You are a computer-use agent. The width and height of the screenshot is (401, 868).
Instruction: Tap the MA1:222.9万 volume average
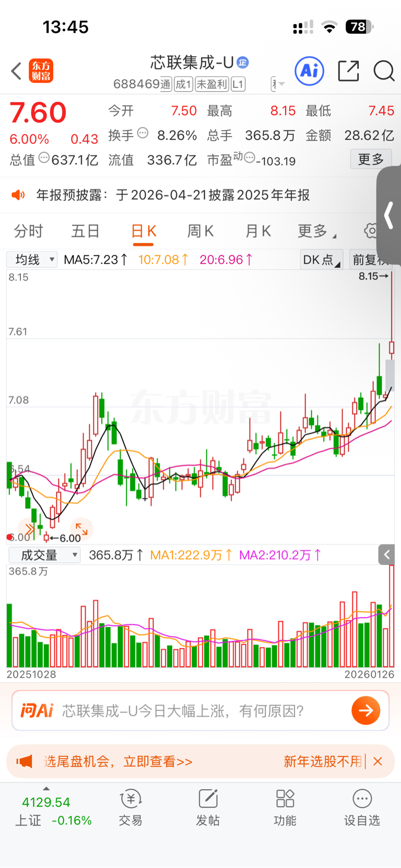[191, 555]
